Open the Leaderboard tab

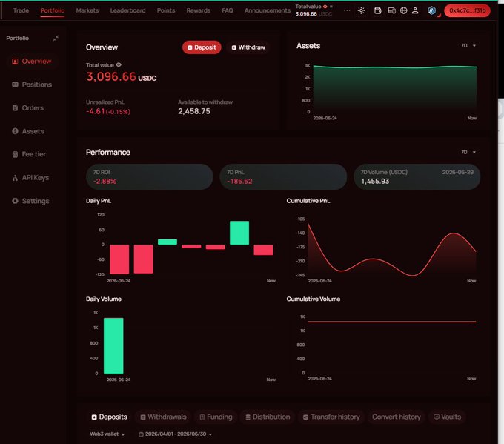point(127,10)
